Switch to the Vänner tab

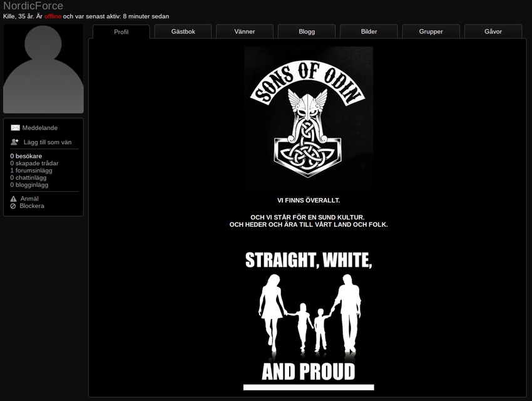(245, 31)
